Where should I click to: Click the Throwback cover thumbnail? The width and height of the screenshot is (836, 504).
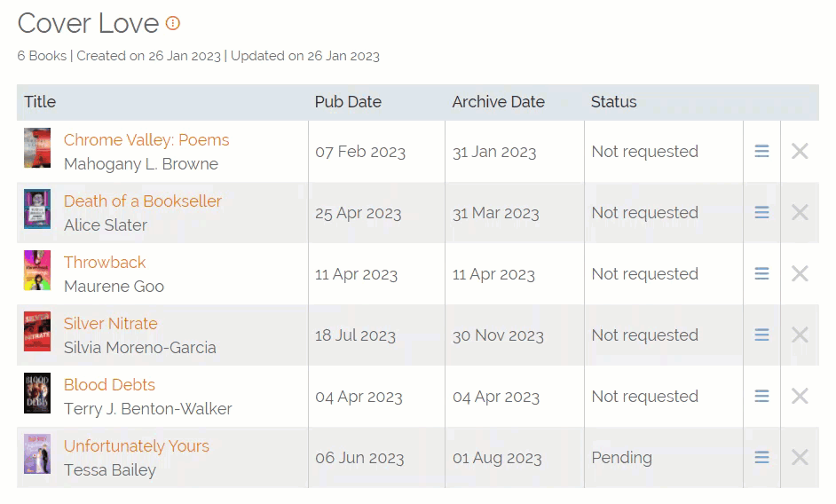click(37, 271)
